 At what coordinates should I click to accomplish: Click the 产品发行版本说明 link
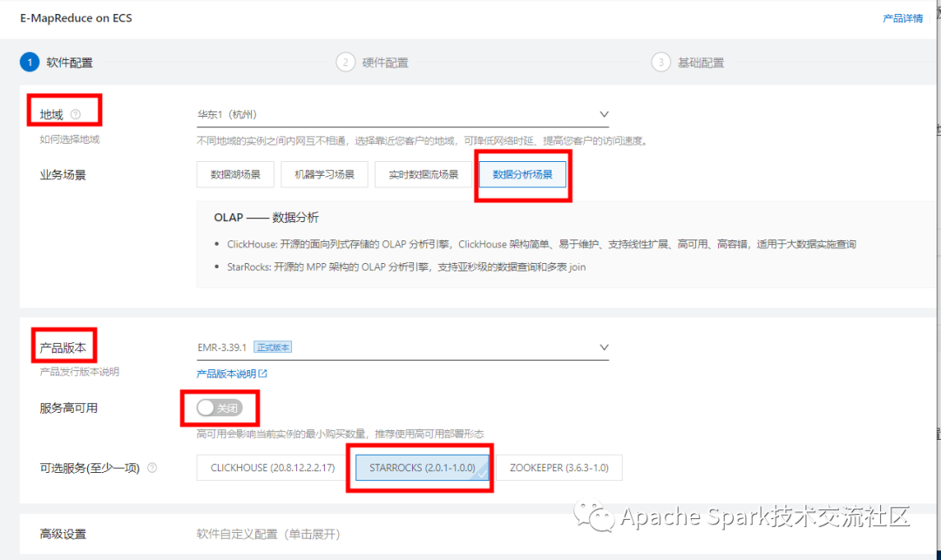tap(79, 373)
